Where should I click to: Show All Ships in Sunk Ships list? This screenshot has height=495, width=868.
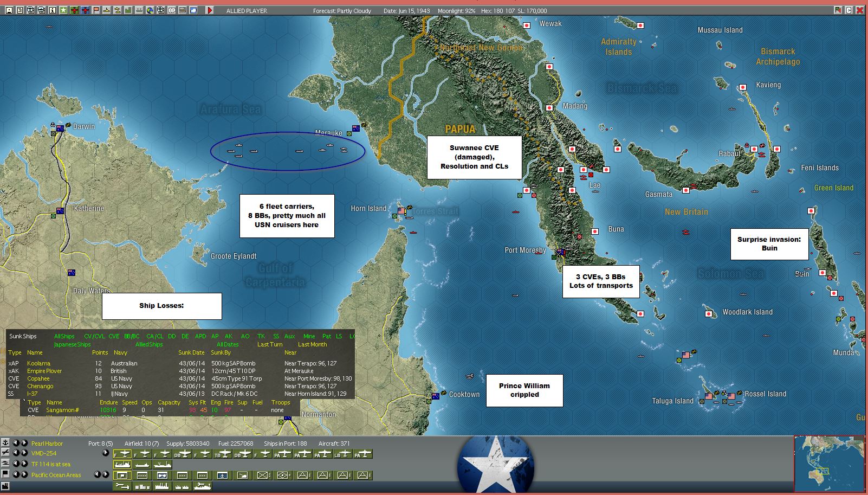[x=64, y=336]
